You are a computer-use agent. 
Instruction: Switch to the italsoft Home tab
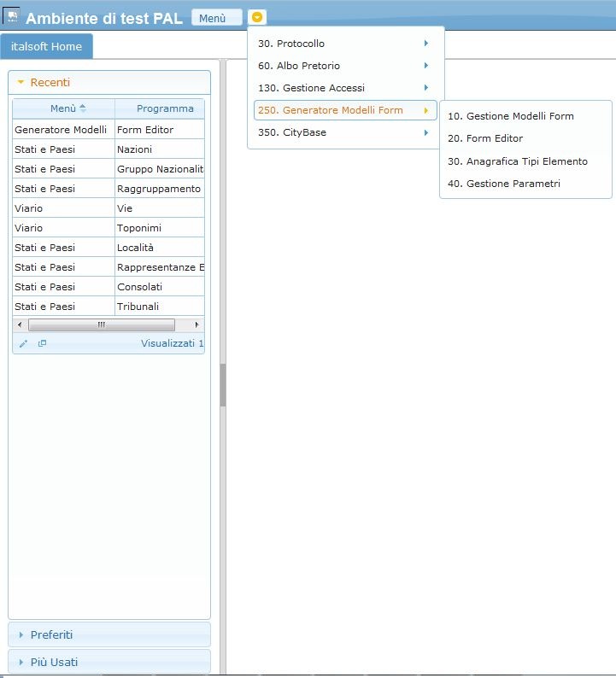(47, 46)
